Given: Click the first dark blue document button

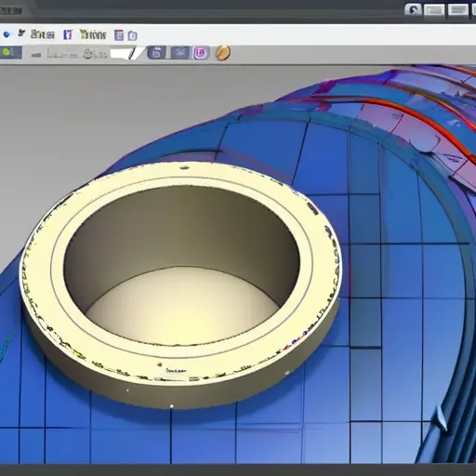Looking at the screenshot, I should point(157,53).
